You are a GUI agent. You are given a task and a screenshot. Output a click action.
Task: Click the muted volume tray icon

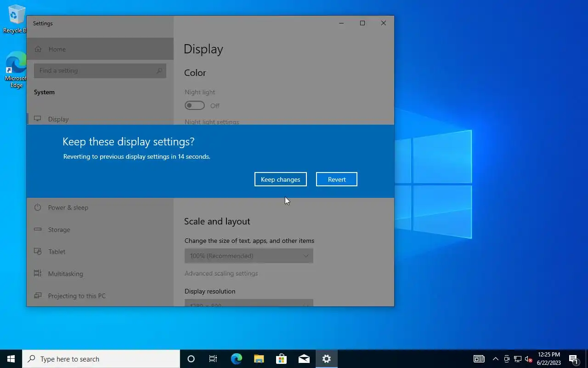528,359
